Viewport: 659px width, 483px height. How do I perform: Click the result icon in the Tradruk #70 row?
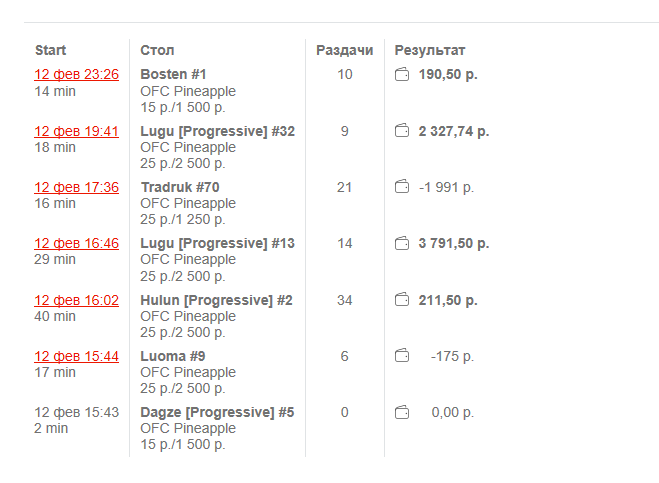[x=402, y=187]
